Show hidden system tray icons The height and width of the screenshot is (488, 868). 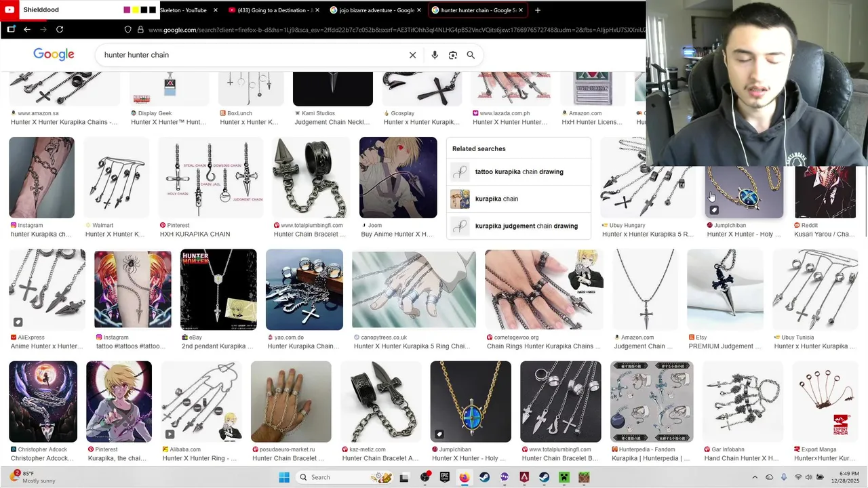(x=755, y=477)
